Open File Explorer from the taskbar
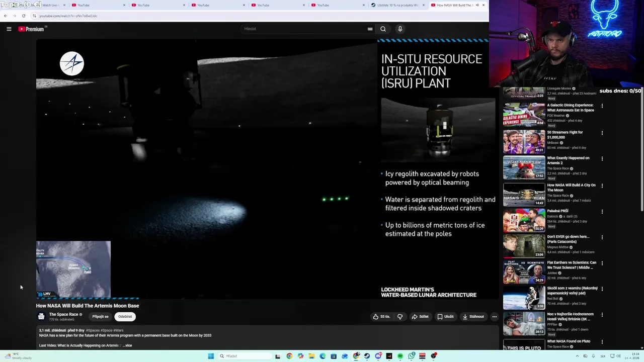 point(311,356)
